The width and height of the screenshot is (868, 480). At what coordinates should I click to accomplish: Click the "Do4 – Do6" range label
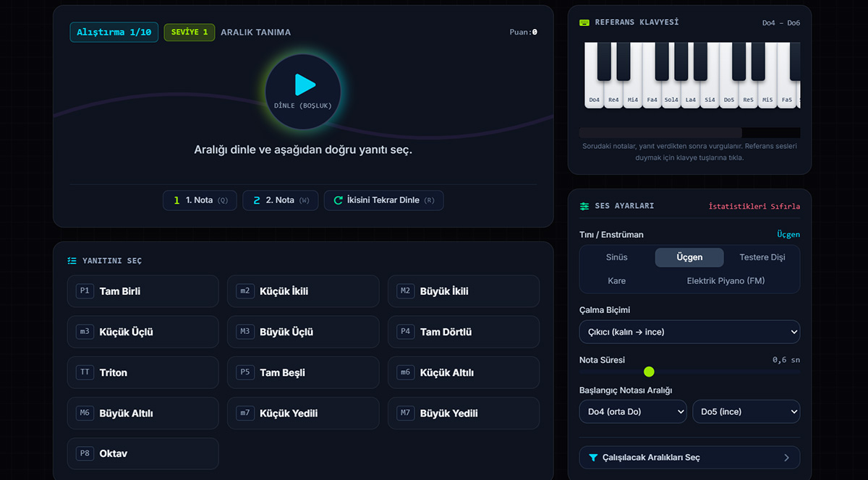tap(781, 23)
